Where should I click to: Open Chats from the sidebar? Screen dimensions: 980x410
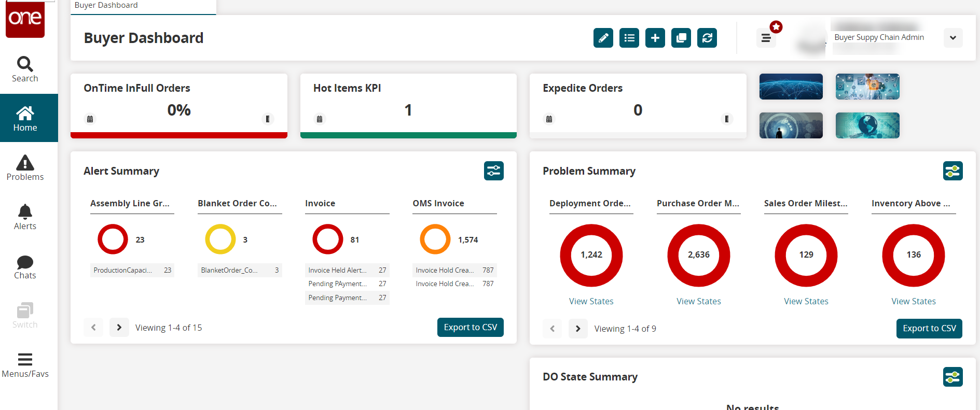tap(25, 266)
